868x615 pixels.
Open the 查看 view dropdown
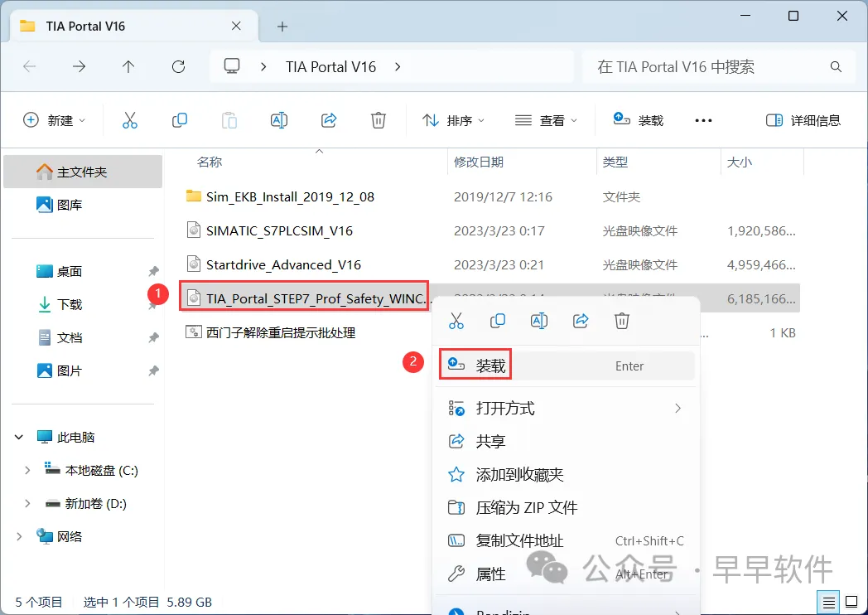click(547, 120)
